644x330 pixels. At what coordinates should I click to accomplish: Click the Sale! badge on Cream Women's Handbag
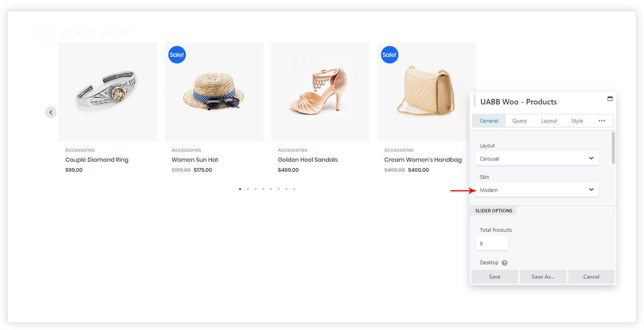(x=389, y=55)
